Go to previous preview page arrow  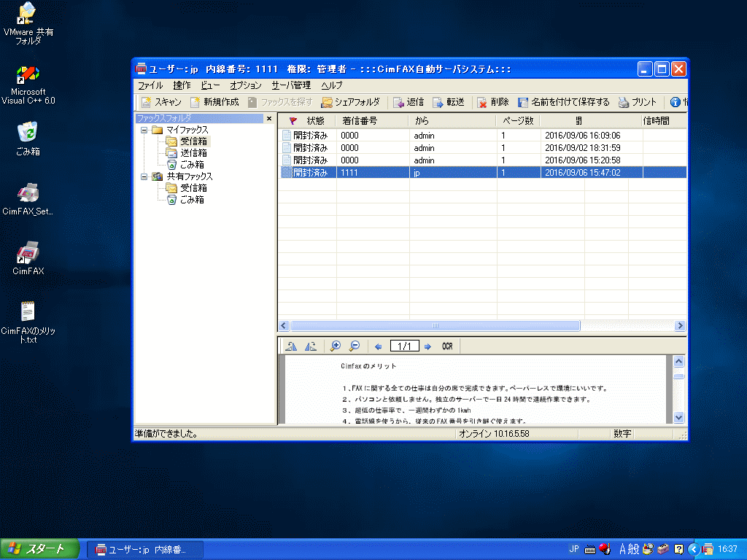coord(379,346)
